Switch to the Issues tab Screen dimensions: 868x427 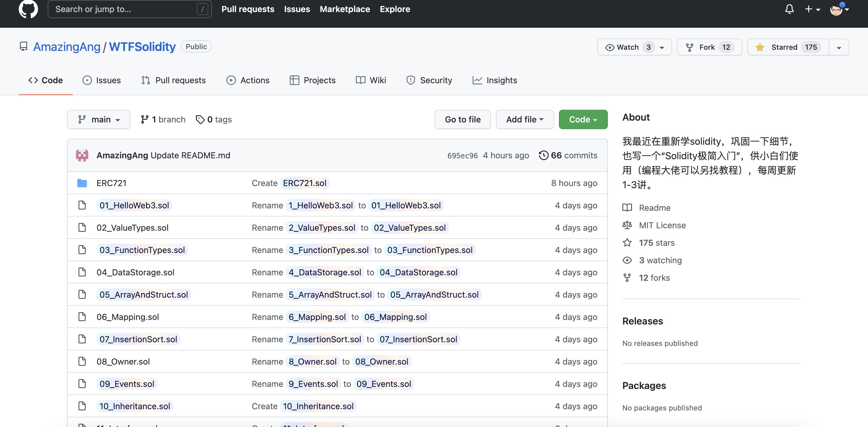101,80
